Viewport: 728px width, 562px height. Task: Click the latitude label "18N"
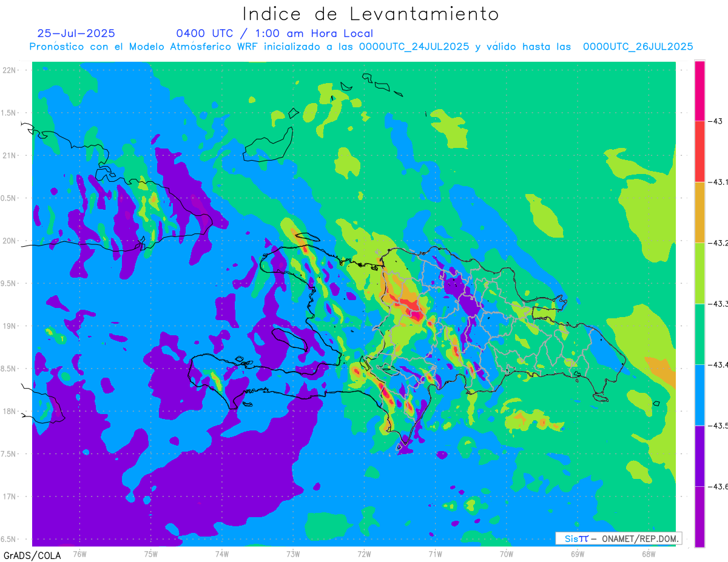[x=10, y=411]
